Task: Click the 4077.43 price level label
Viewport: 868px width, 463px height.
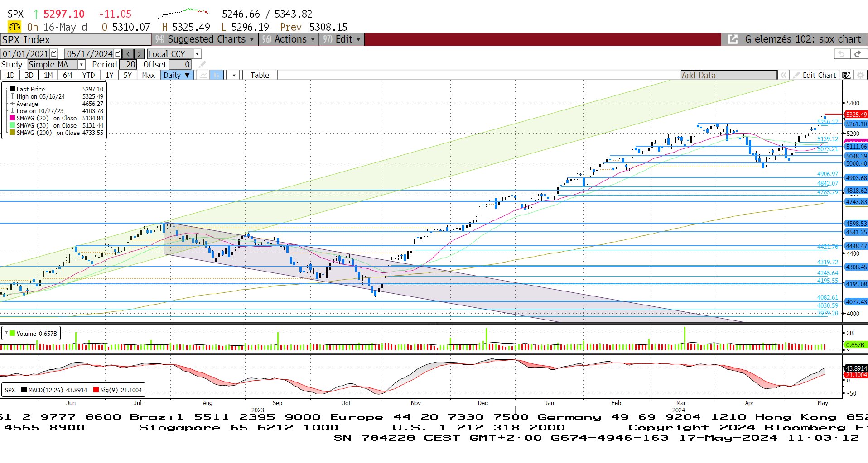Action: 856,301
